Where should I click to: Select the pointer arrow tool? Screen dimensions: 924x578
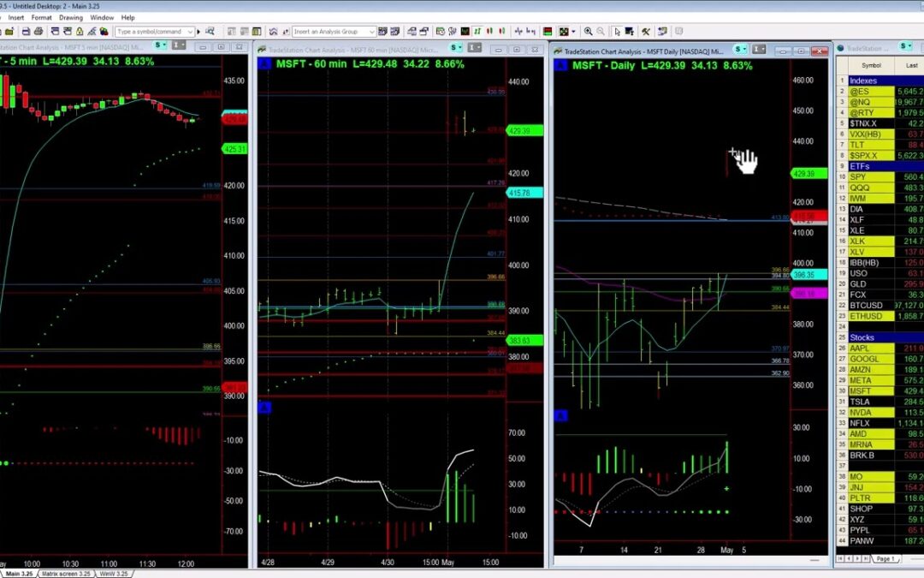click(x=617, y=32)
